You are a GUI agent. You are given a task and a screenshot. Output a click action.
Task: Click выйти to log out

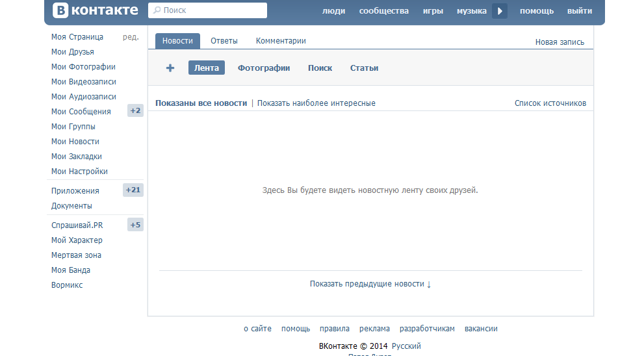(579, 11)
